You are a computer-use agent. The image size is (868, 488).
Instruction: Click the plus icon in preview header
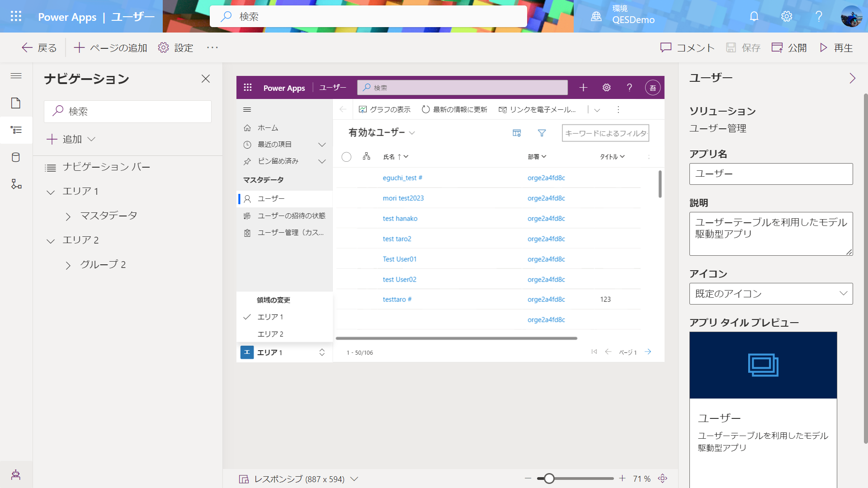(x=583, y=88)
